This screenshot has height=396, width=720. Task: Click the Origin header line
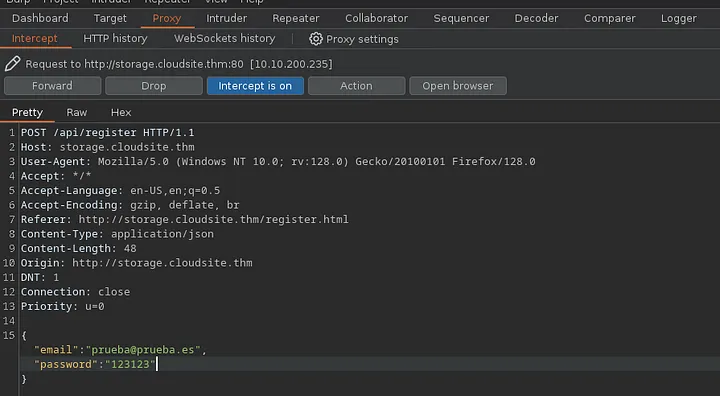(x=136, y=263)
